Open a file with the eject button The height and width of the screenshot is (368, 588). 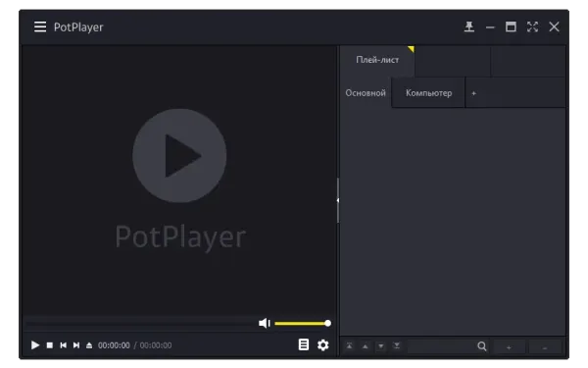click(x=89, y=345)
